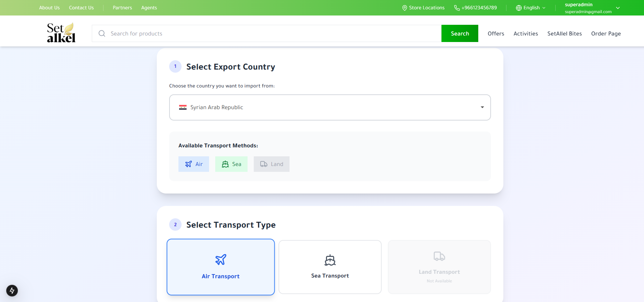This screenshot has width=644, height=302.
Task: Open the Offers menu item
Action: (x=496, y=33)
